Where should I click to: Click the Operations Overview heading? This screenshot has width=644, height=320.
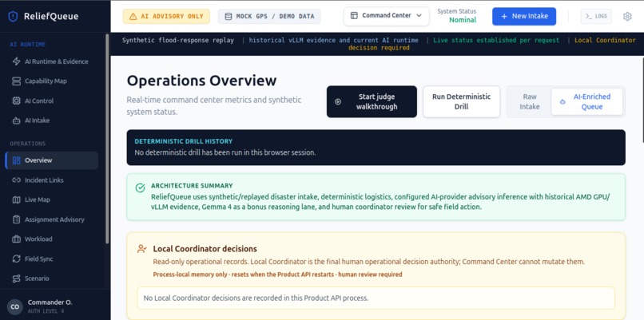tap(201, 81)
